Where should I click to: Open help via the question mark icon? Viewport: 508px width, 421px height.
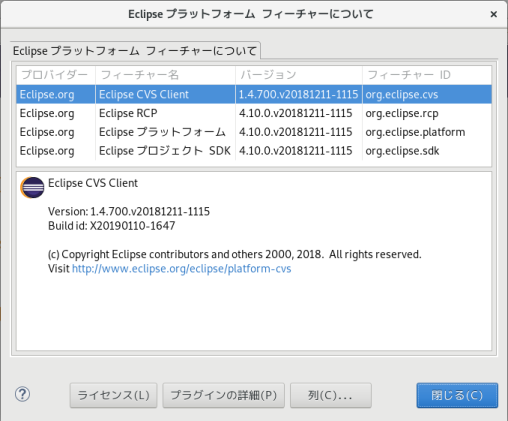(x=22, y=394)
